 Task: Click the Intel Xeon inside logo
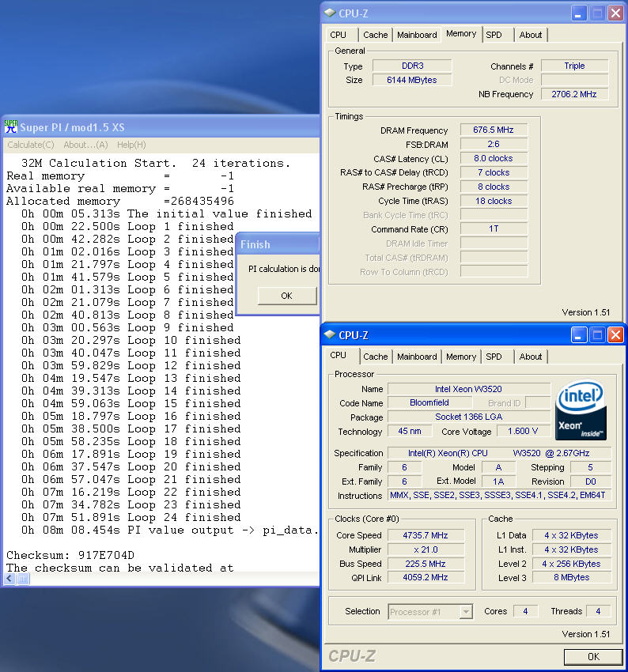pyautogui.click(x=581, y=410)
